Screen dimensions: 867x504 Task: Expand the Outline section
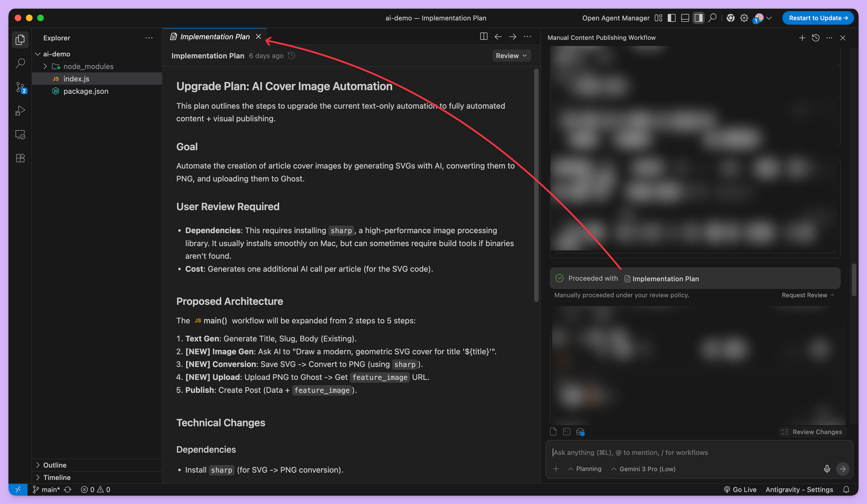[x=55, y=465]
